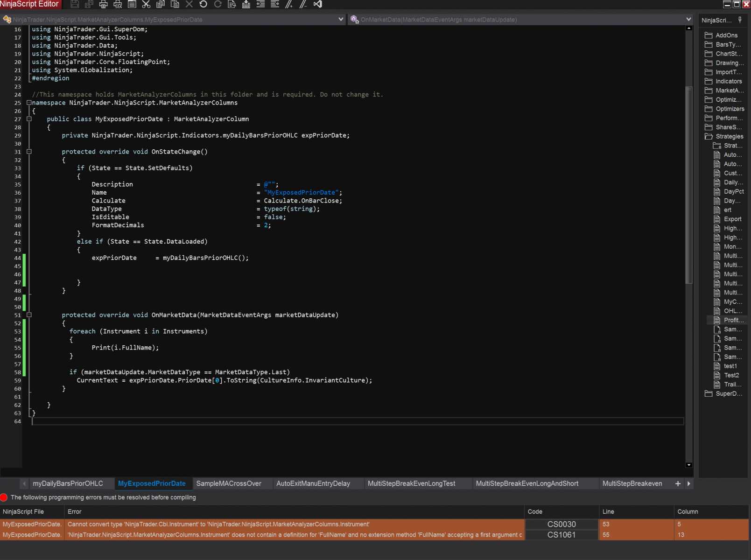Image resolution: width=751 pixels, height=560 pixels.
Task: Collapse the OnStateChange method code fold
Action: [x=29, y=152]
